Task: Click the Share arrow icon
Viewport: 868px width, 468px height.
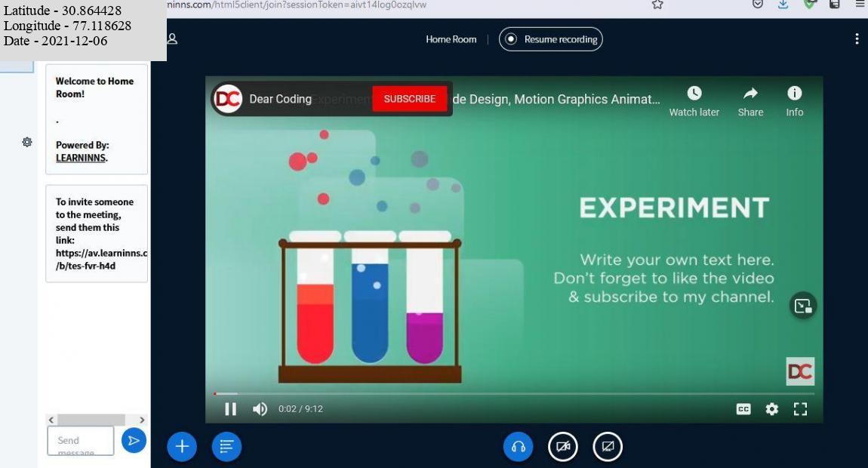Action: tap(751, 93)
